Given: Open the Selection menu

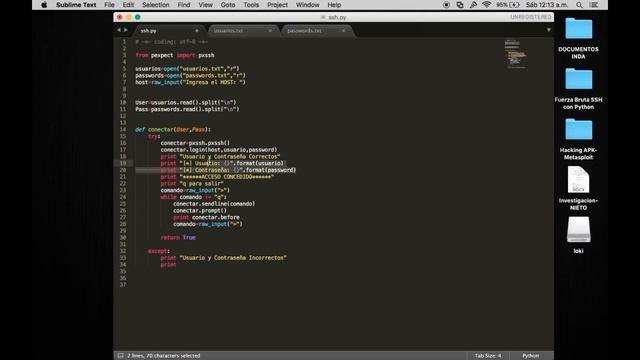Looking at the screenshot, I should 156,5.
